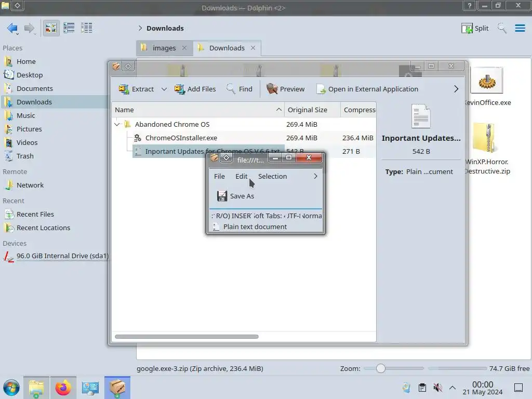Sort archive by Name column
The height and width of the screenshot is (399, 532).
[x=198, y=110]
